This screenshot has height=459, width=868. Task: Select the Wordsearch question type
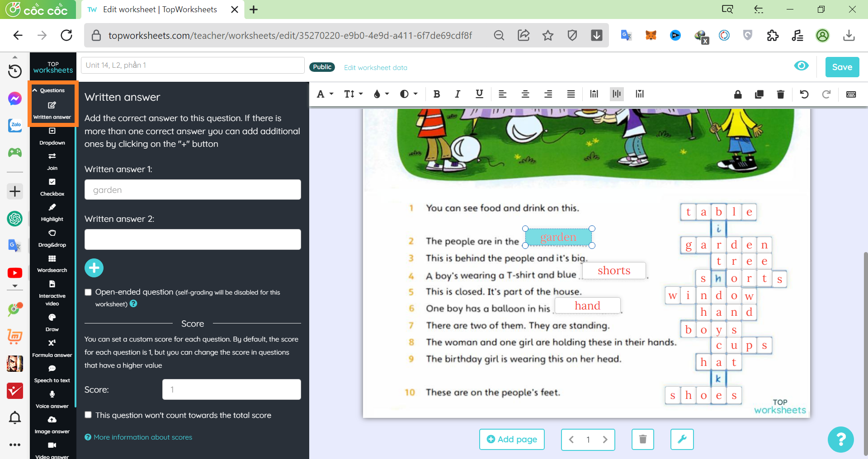[x=52, y=263]
